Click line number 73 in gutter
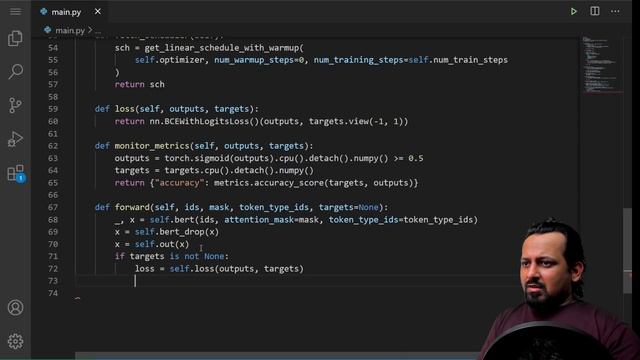 point(53,281)
